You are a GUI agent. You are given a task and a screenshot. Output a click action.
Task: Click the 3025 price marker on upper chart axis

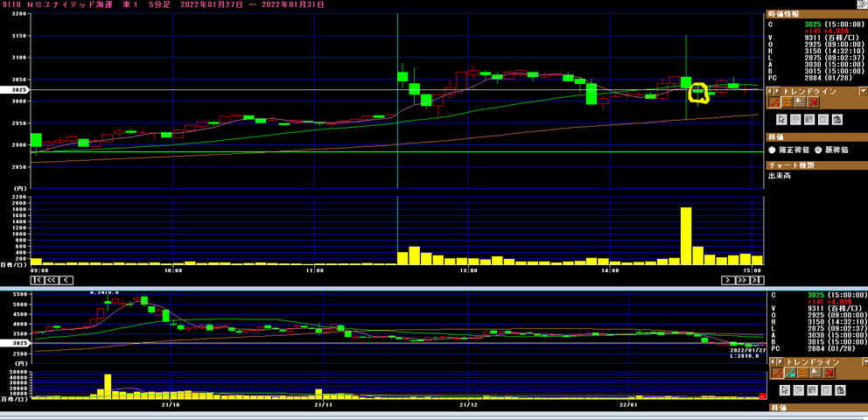(x=15, y=89)
